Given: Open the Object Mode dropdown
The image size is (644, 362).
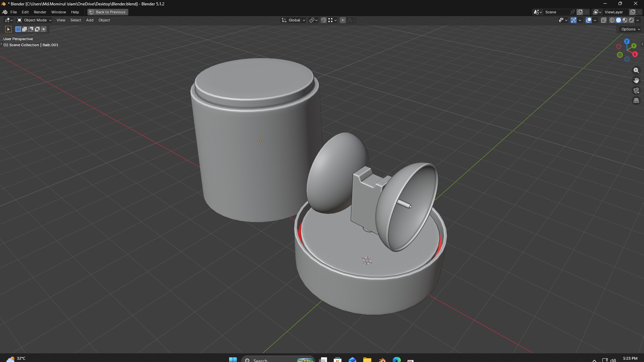Looking at the screenshot, I should (x=34, y=20).
